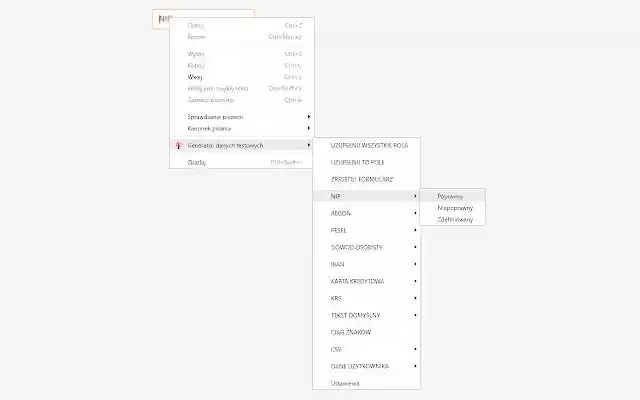Expand the KRS submenu entry
Viewport: 640px width, 400px height.
[x=367, y=298]
